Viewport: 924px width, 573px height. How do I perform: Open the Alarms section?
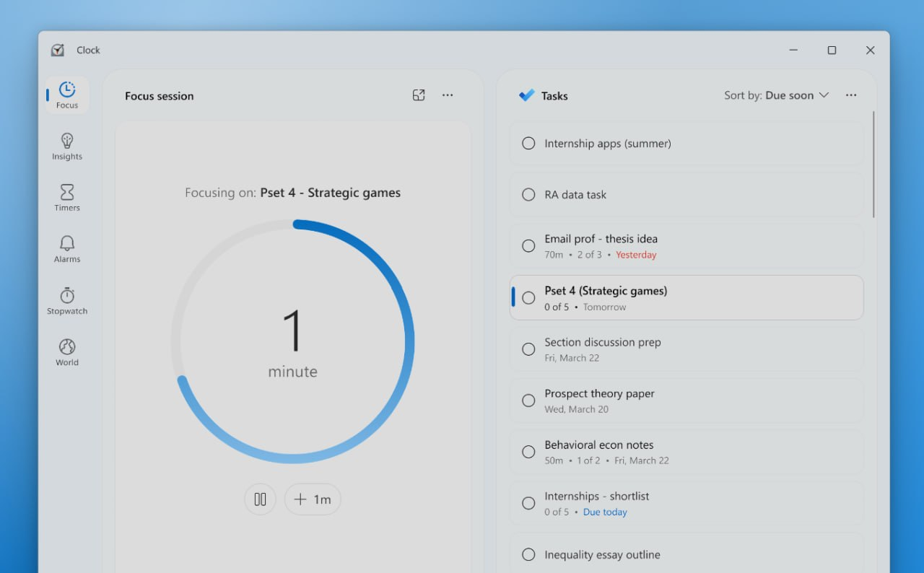66,249
